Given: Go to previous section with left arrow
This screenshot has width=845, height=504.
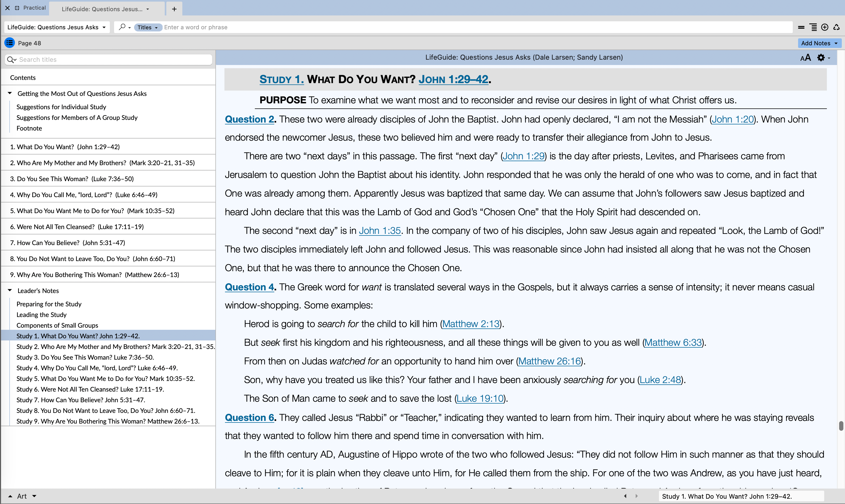Looking at the screenshot, I should 625,496.
